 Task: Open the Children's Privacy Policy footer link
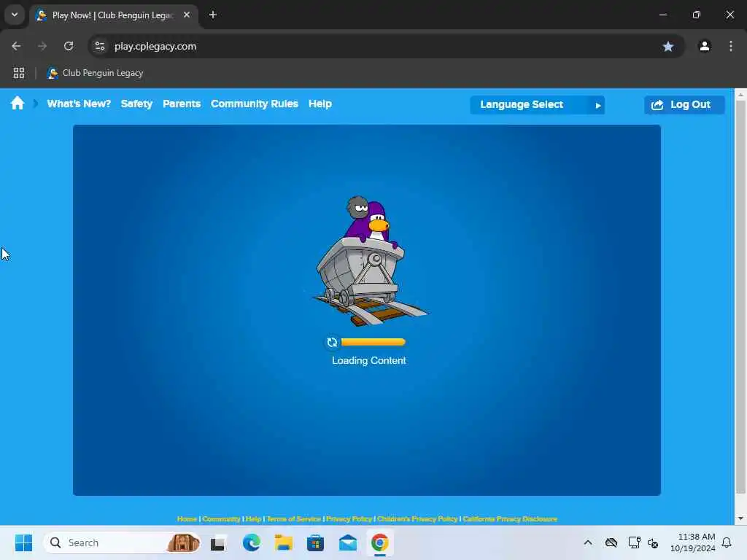[x=417, y=518]
